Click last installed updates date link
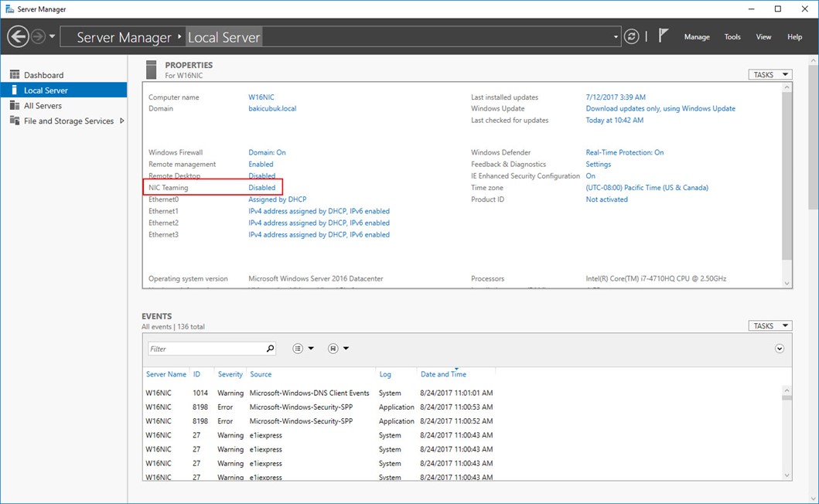This screenshot has height=504, width=819. pyautogui.click(x=616, y=97)
